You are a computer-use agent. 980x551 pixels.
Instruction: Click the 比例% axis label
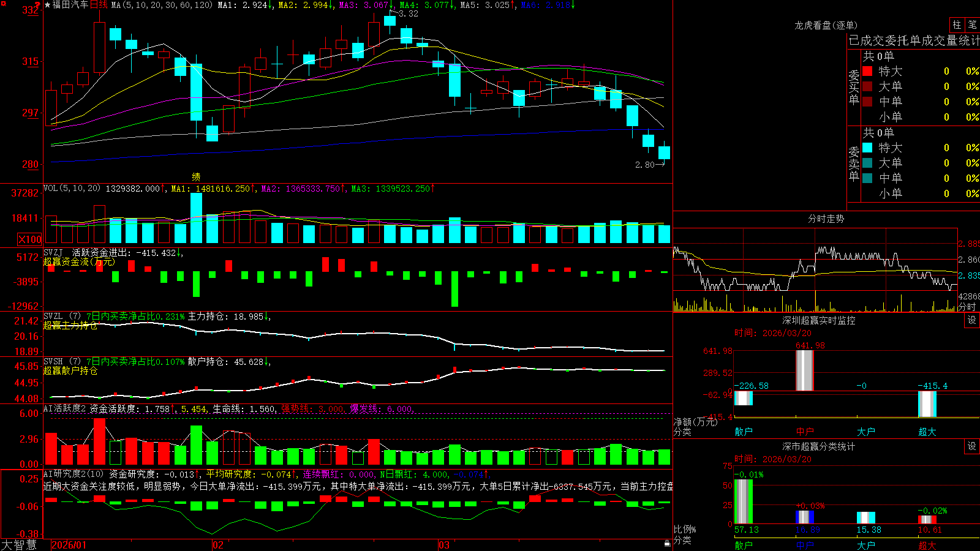(x=685, y=529)
